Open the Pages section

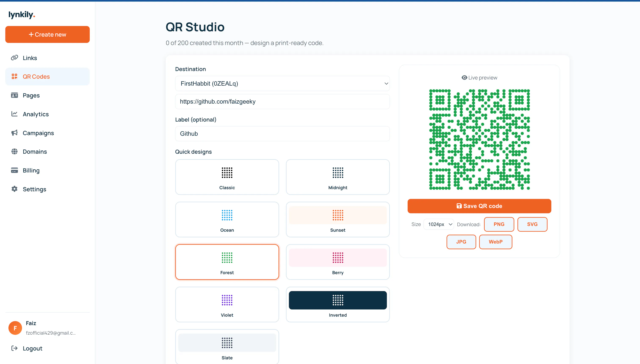pyautogui.click(x=48, y=95)
